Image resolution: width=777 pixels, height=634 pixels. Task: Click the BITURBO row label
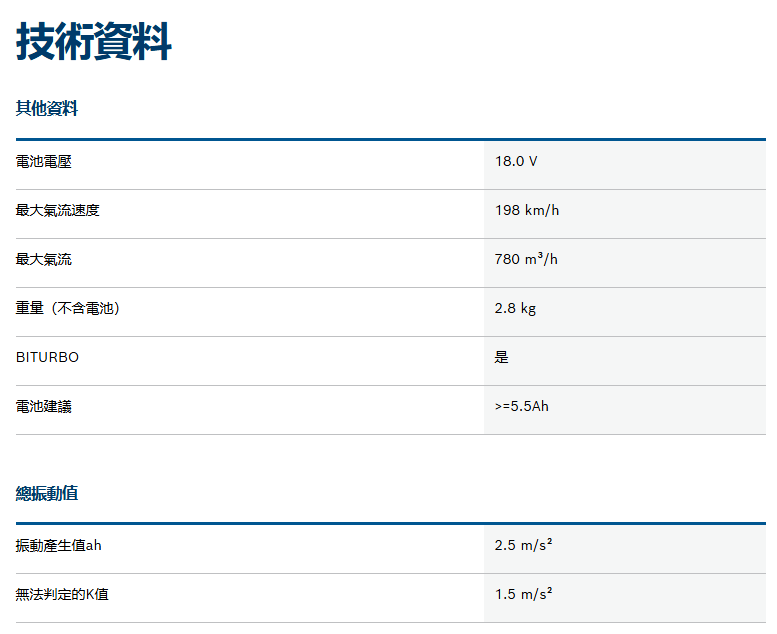pyautogui.click(x=48, y=357)
